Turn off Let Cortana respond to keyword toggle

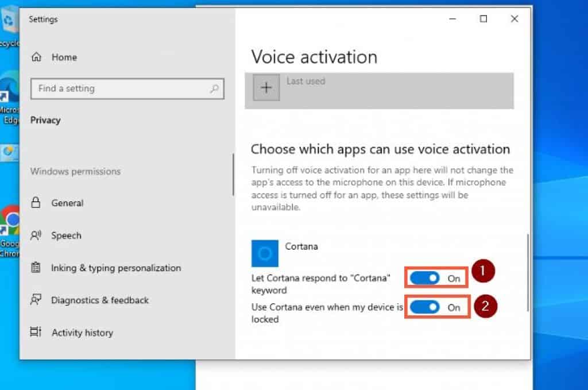point(424,278)
